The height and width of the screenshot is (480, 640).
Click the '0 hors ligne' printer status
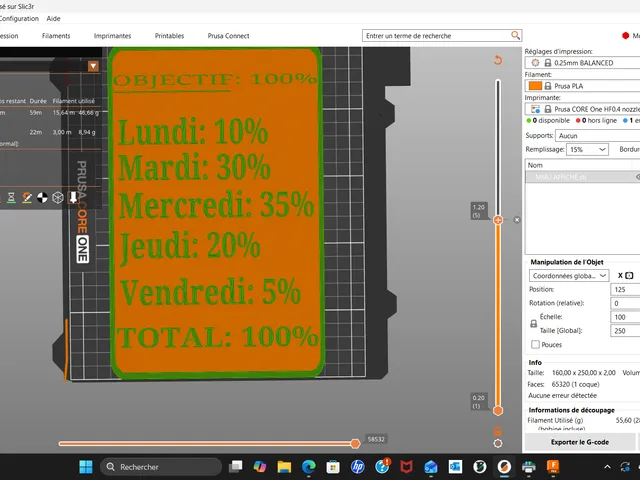pos(596,120)
